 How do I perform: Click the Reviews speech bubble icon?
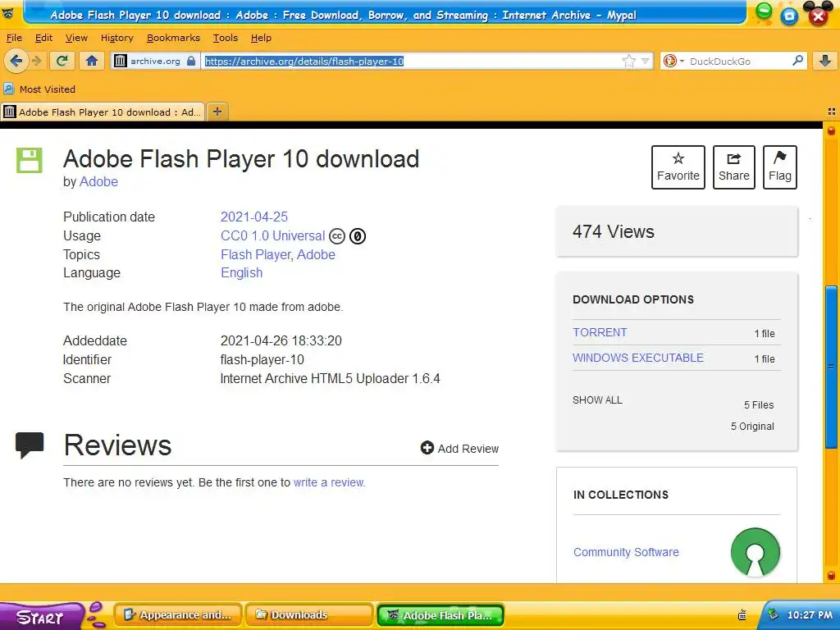(30, 445)
